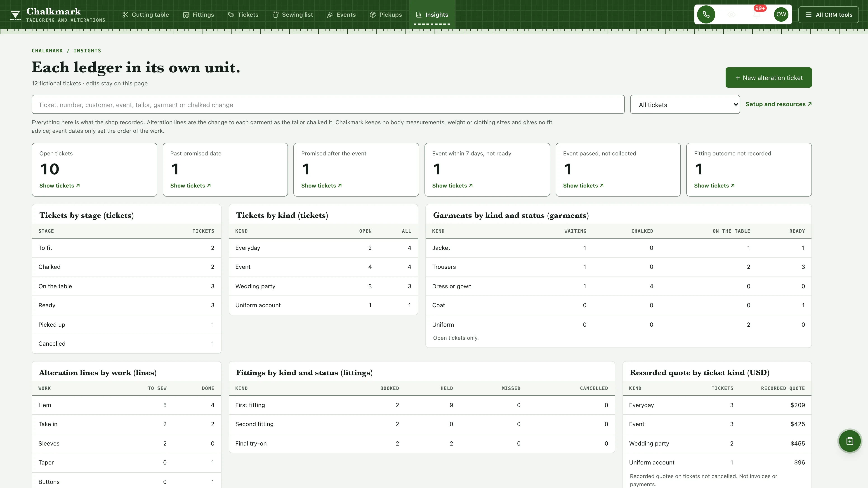This screenshot has height=488, width=868.
Task: Click the $96 Uniform account quote value
Action: (x=799, y=462)
